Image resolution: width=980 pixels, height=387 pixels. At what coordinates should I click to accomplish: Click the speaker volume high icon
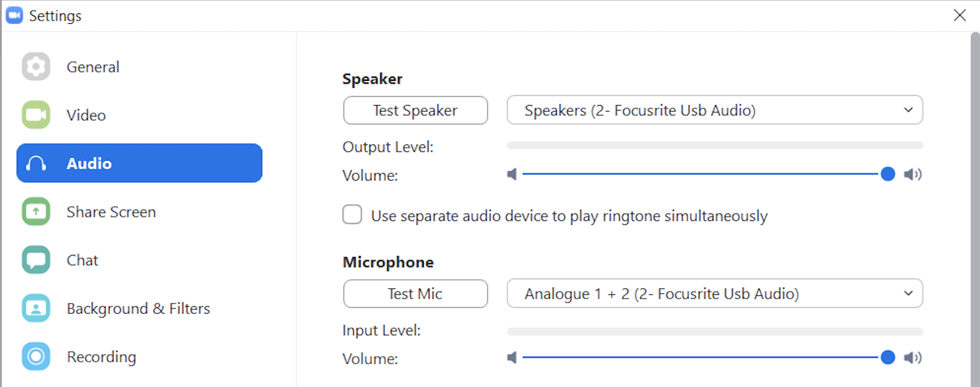(913, 174)
